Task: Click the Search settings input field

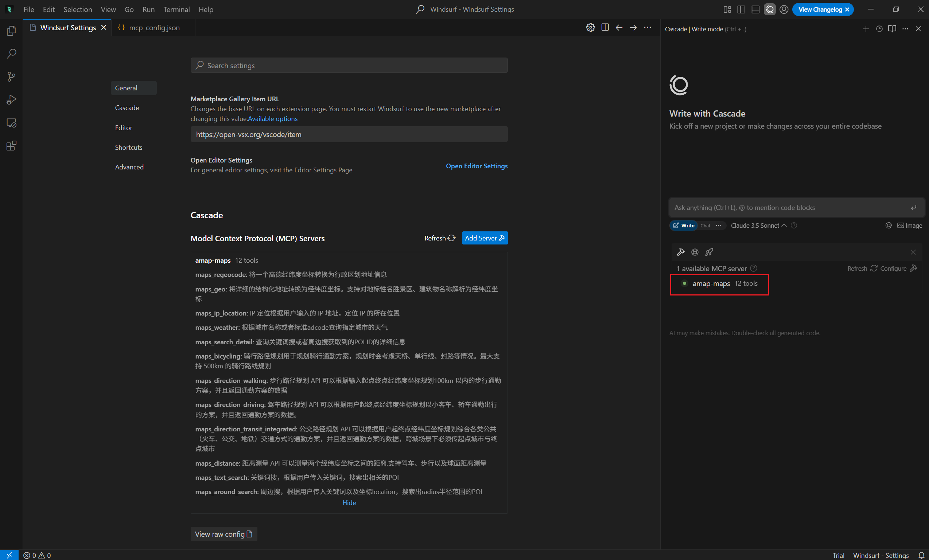Action: click(x=349, y=66)
